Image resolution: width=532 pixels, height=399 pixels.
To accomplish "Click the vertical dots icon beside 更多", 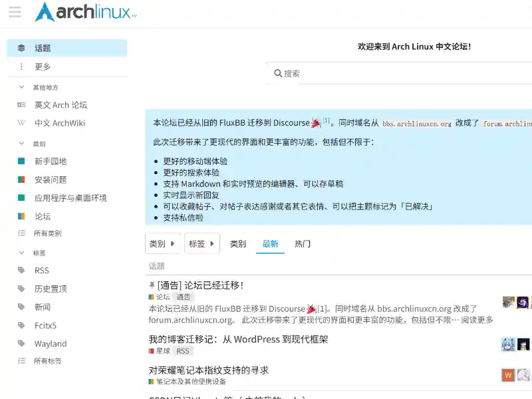I will point(21,66).
